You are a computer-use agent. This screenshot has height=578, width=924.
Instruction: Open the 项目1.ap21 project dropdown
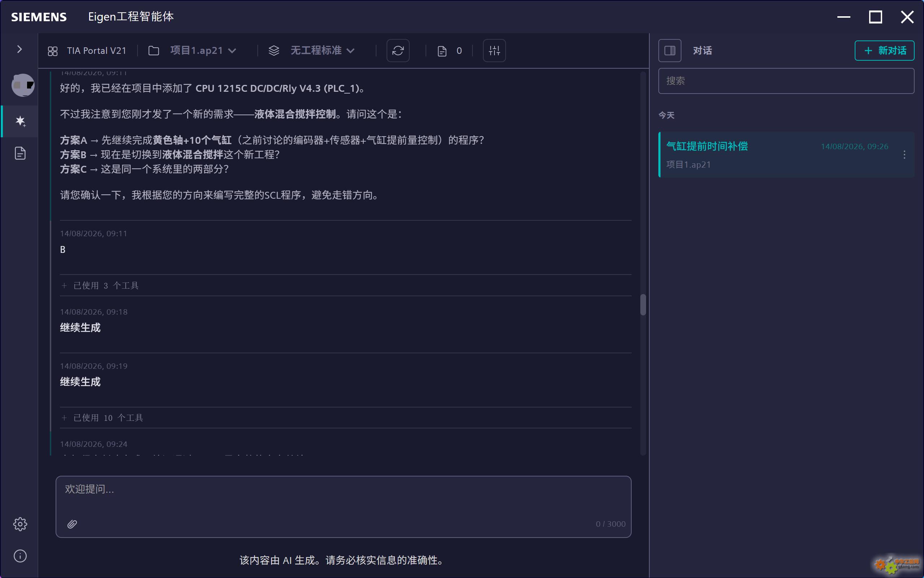203,51
